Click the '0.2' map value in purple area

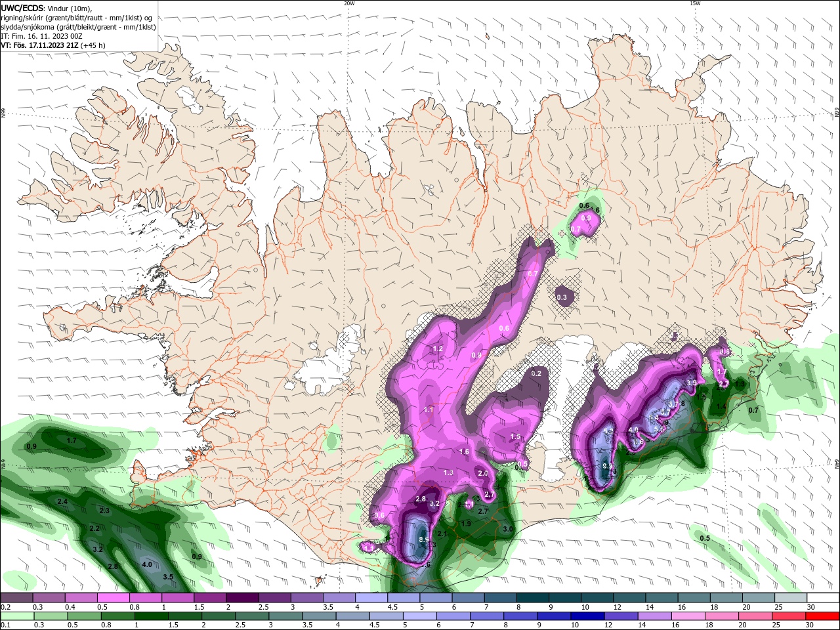[536, 373]
